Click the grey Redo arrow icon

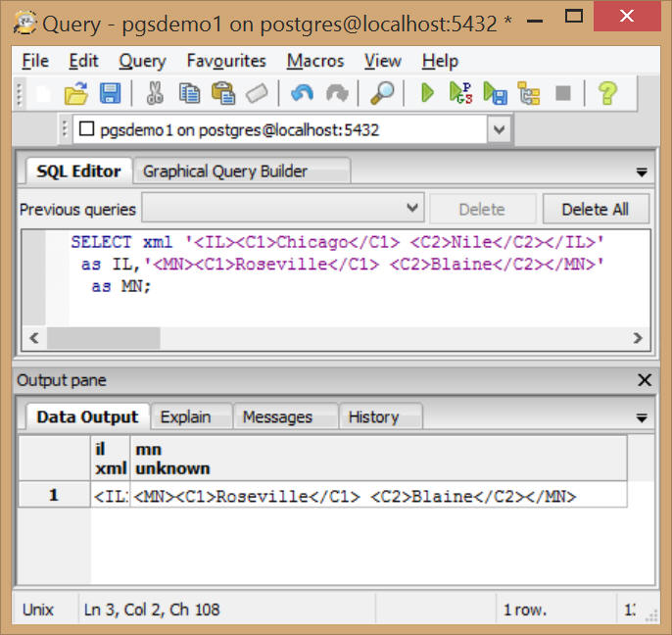point(337,93)
